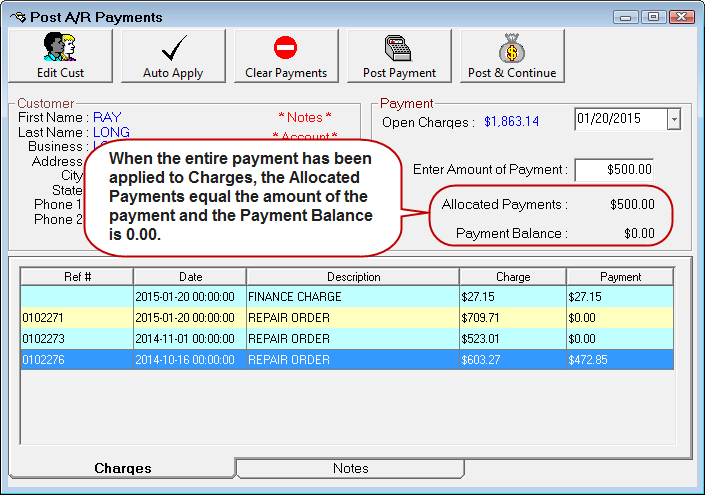Click the Edit Cust toolbar icon
The image size is (705, 495).
pyautogui.click(x=60, y=47)
